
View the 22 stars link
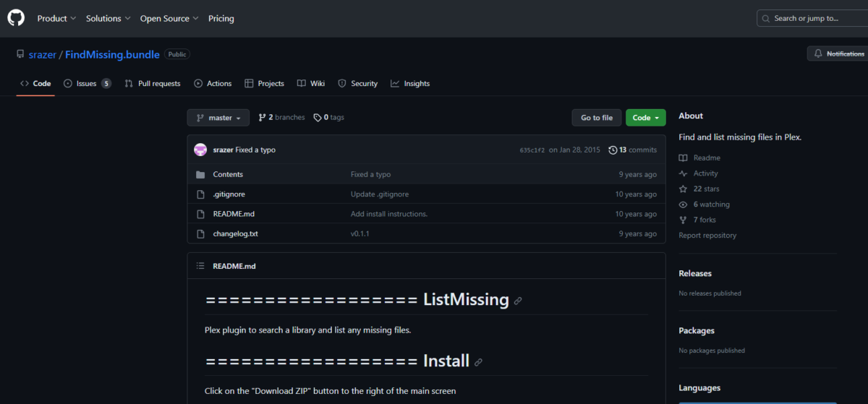pyautogui.click(x=699, y=189)
